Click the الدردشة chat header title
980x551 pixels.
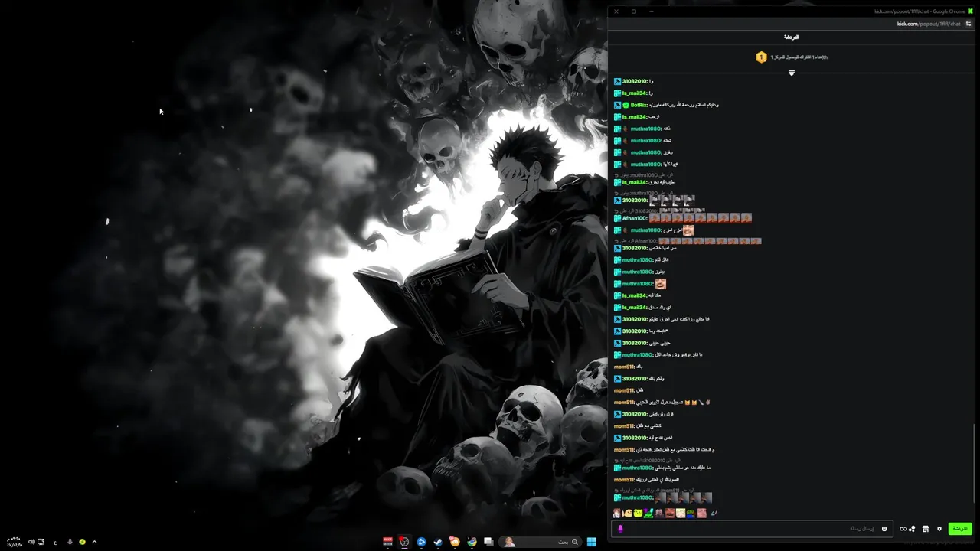pyautogui.click(x=792, y=37)
